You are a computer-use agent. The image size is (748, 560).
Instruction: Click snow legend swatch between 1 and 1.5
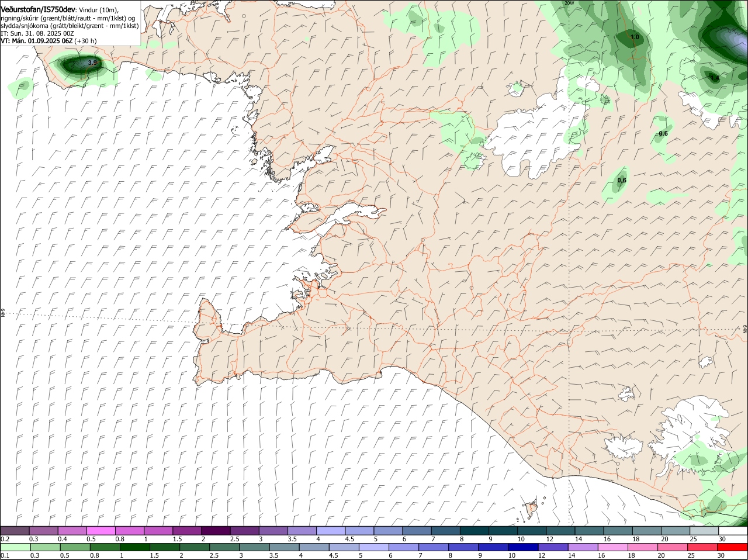click(158, 530)
